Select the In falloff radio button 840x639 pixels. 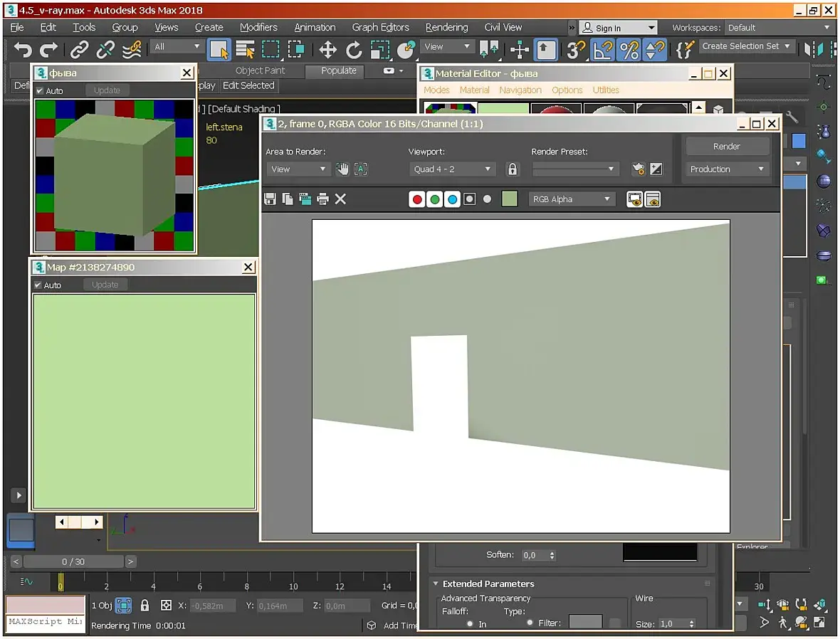[x=470, y=623]
